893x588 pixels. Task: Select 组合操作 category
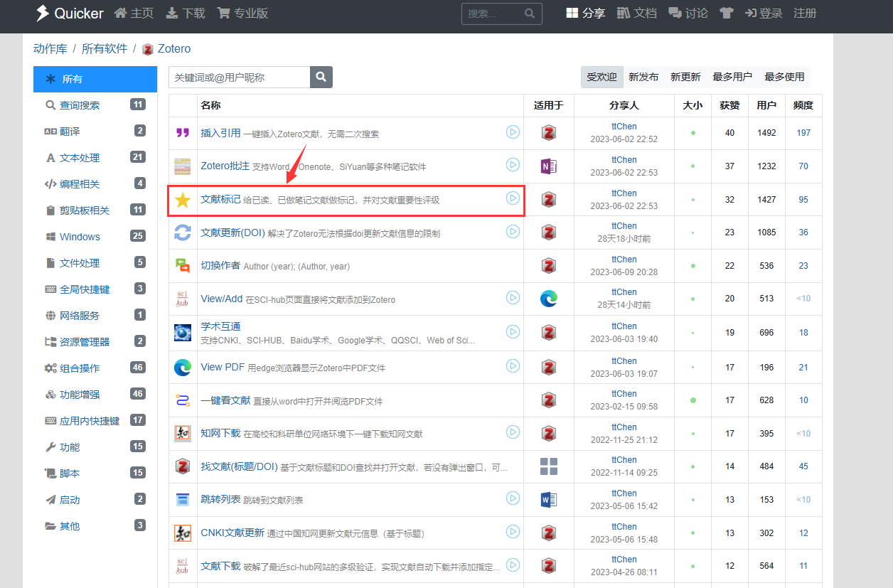pyautogui.click(x=95, y=368)
